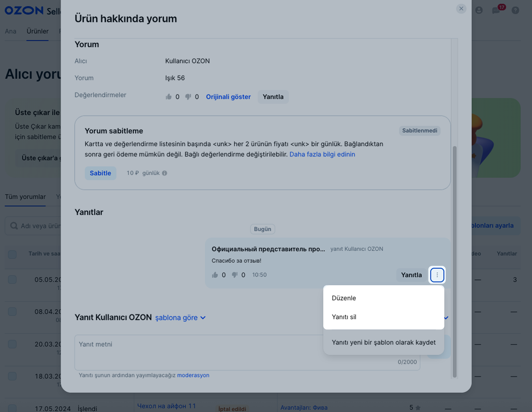Check the row dated 08.04 checkbox

point(12,312)
